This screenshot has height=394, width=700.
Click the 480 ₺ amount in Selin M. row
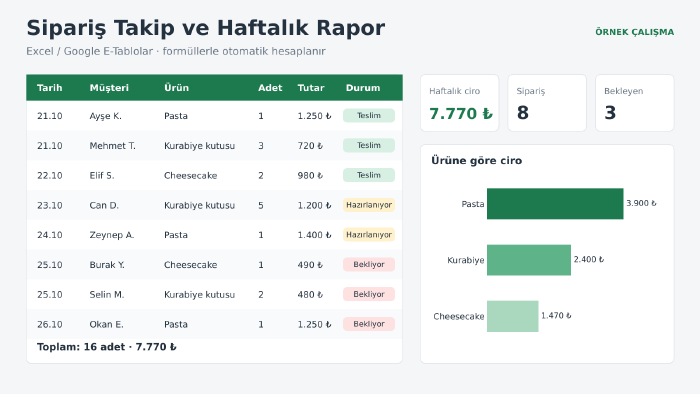(310, 295)
